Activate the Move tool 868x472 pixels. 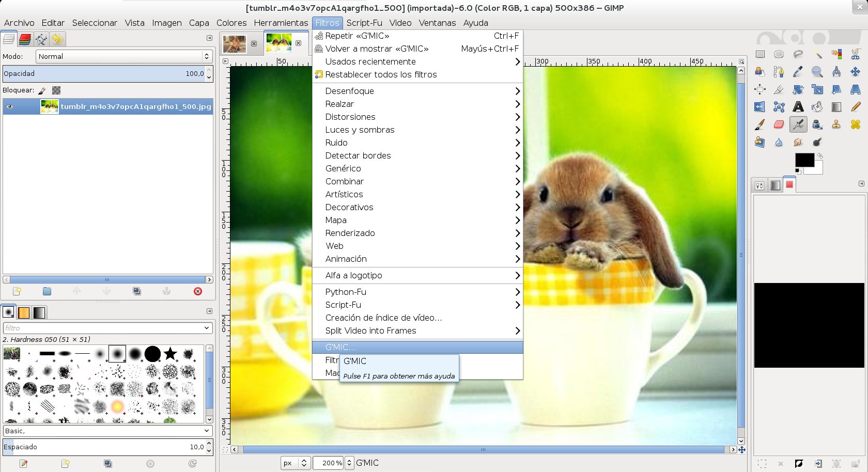point(856,72)
